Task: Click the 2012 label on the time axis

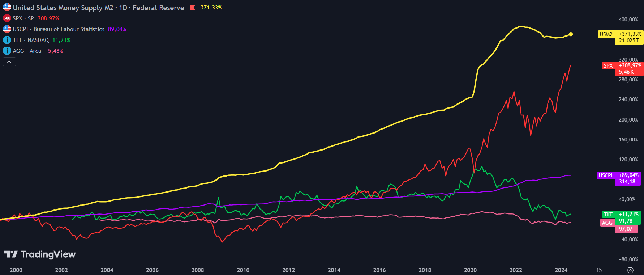Action: point(289,270)
